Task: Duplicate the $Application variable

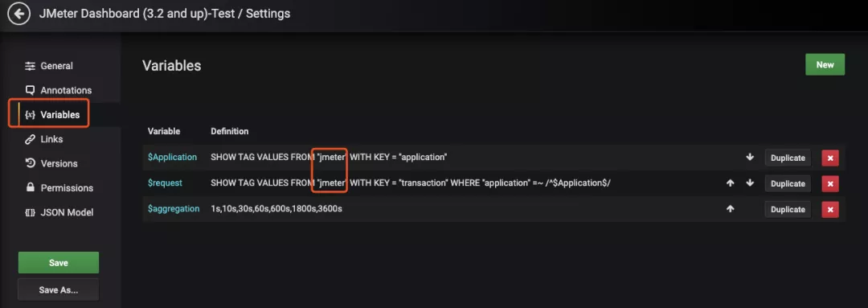Action: (x=788, y=158)
